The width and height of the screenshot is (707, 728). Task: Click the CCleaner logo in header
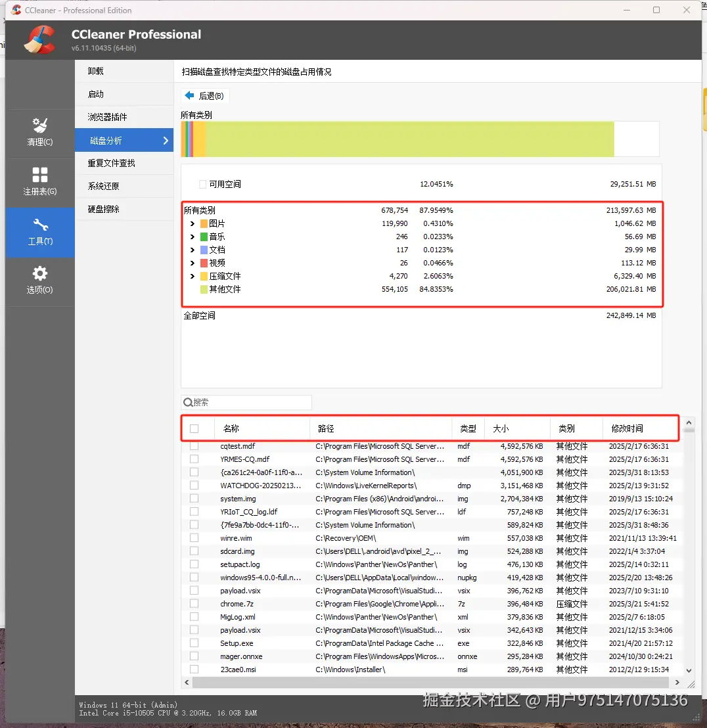pos(40,39)
